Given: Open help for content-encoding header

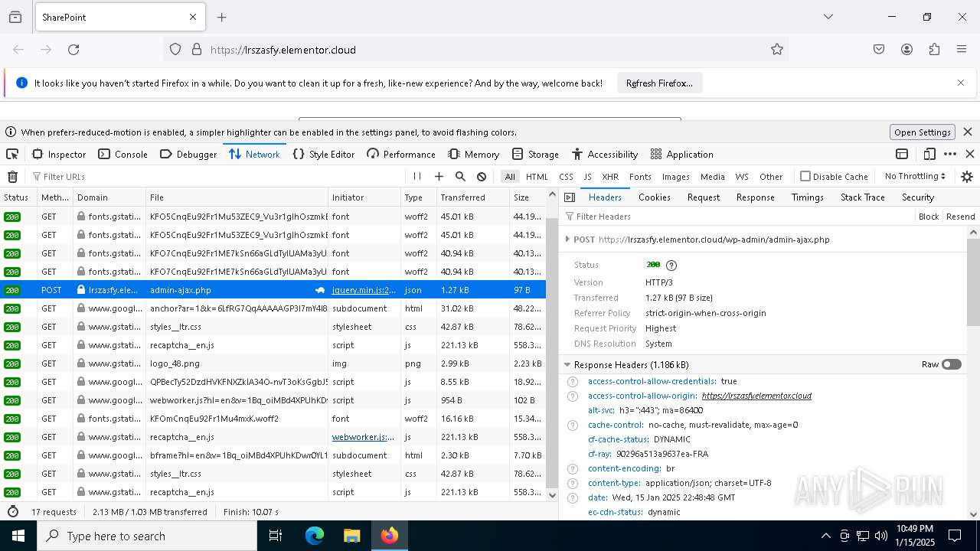Looking at the screenshot, I should [x=572, y=468].
